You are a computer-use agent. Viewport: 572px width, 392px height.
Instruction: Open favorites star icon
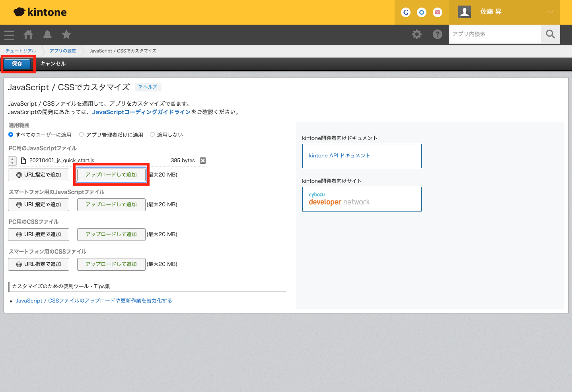[x=66, y=35]
